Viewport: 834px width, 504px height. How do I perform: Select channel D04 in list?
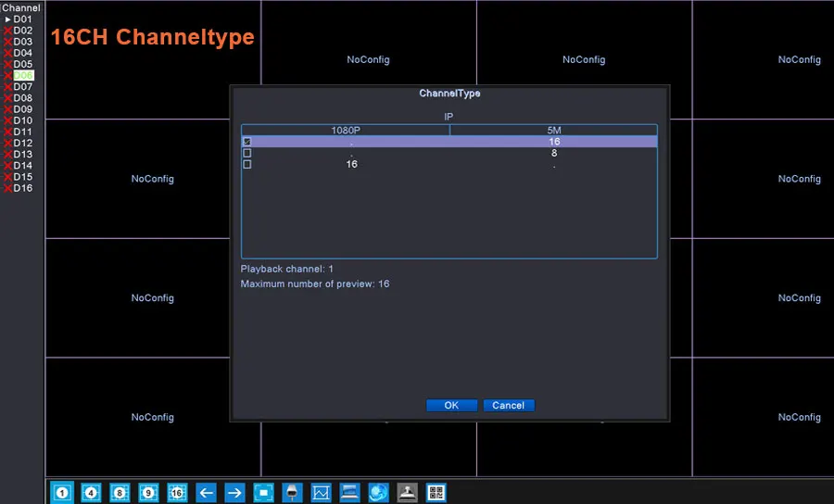pos(22,53)
